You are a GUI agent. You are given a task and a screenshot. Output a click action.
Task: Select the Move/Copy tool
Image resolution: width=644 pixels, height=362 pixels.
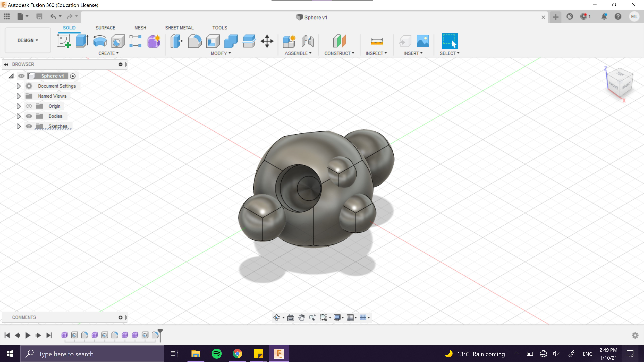point(267,41)
